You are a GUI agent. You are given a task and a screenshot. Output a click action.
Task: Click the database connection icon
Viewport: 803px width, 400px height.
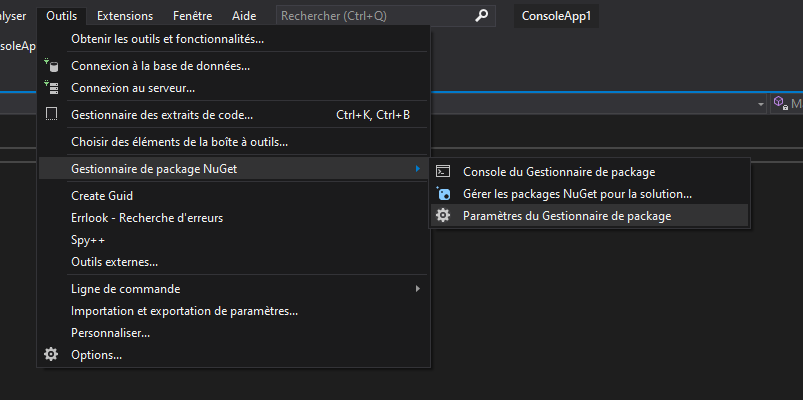[x=51, y=65]
